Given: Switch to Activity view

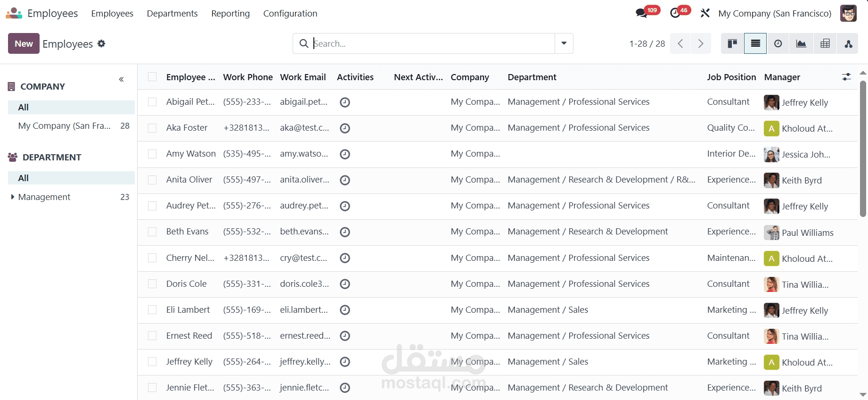Looking at the screenshot, I should click(778, 43).
